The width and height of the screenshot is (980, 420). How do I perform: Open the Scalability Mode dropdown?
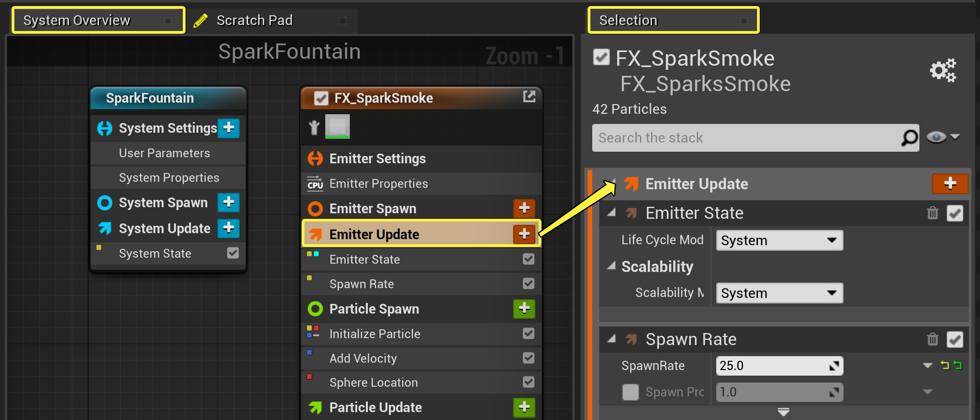click(779, 293)
